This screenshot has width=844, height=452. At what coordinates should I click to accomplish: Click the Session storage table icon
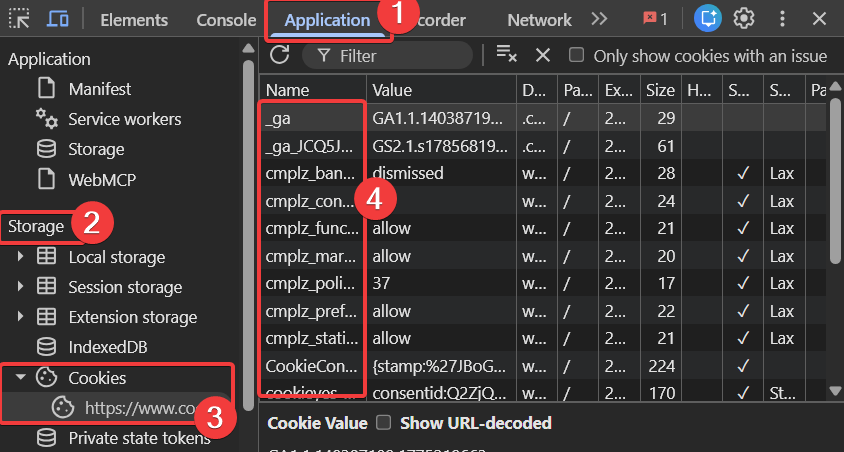click(46, 287)
